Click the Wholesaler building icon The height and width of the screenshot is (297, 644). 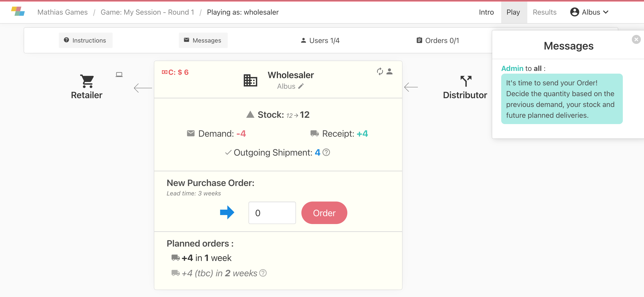coord(250,80)
